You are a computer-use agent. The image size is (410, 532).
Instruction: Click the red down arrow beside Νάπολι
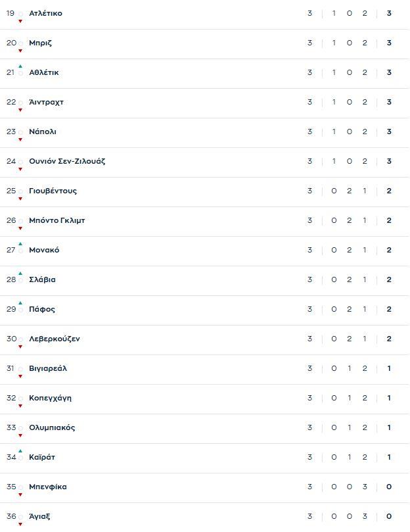[x=20, y=139]
